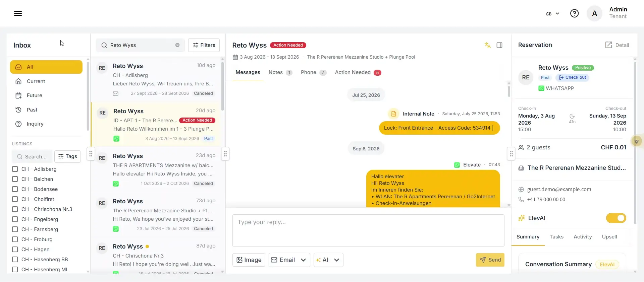Send the reply message
Image resolution: width=644 pixels, height=282 pixels.
tap(490, 260)
